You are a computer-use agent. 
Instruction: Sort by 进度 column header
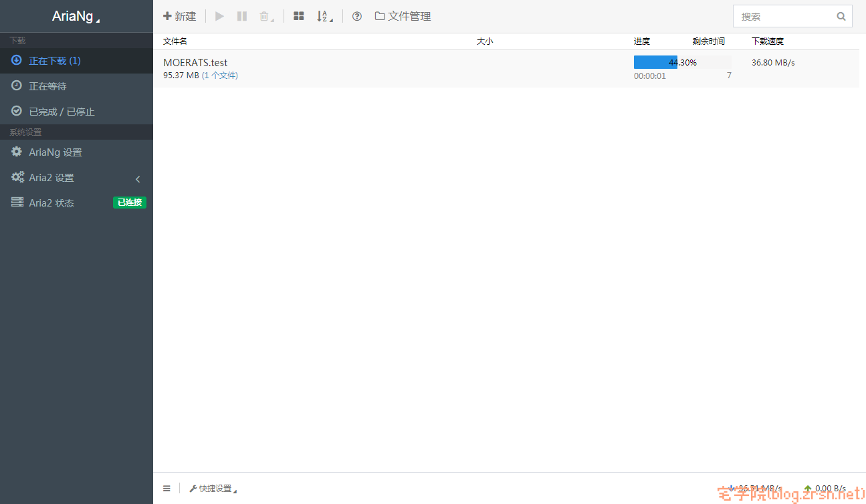click(642, 41)
